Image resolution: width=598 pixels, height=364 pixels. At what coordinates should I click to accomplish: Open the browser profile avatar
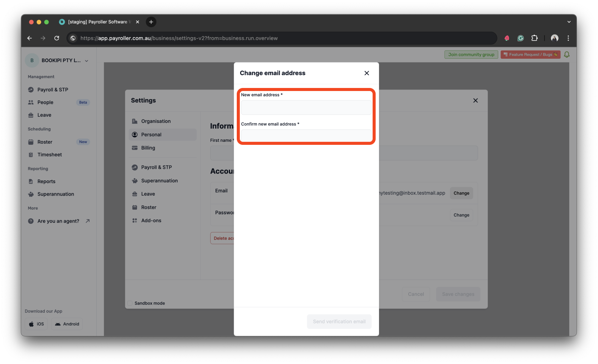tap(555, 38)
